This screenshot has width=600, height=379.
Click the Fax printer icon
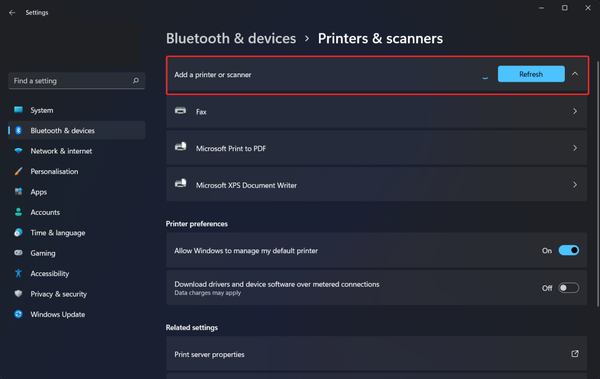point(181,111)
